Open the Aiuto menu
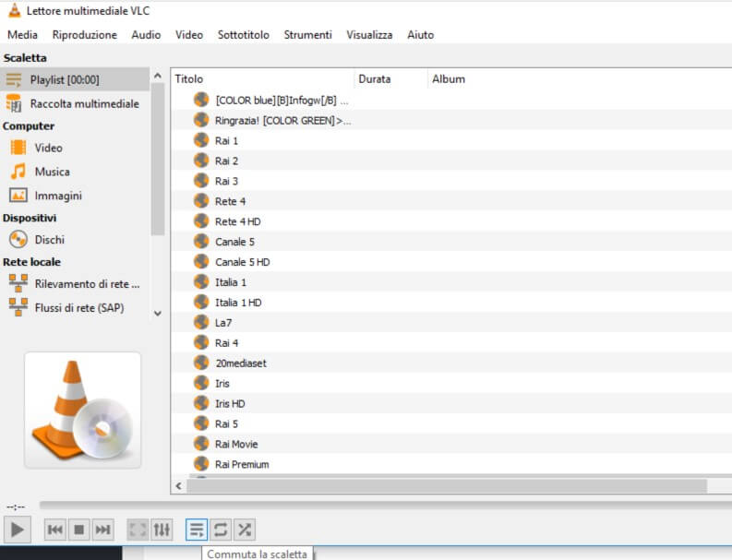Screen dimensions: 732x560 (x=421, y=35)
